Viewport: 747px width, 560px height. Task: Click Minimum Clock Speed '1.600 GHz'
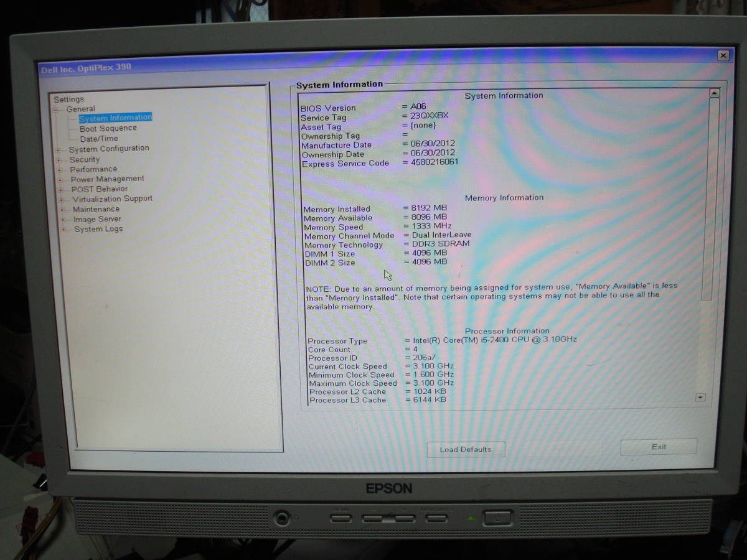point(434,375)
